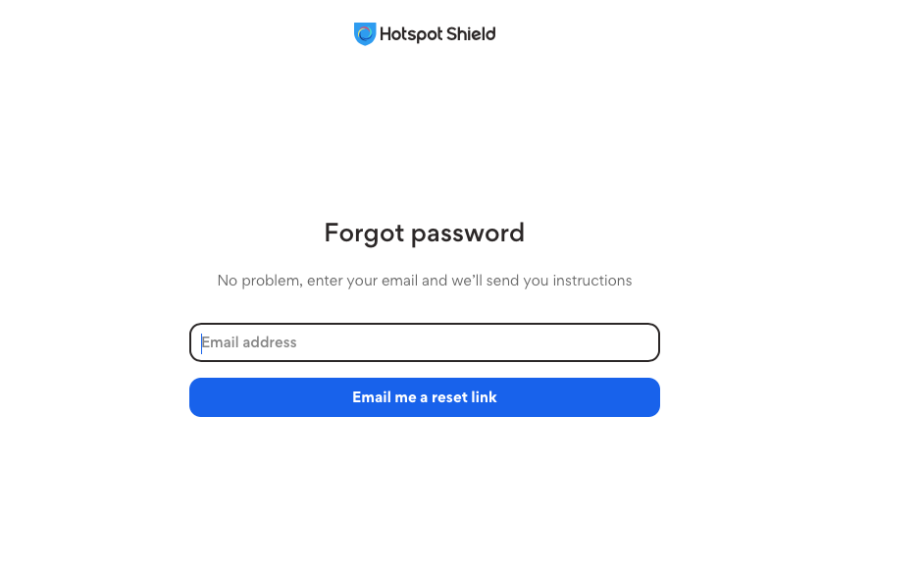Select the instructions text below the heading
Screen dimensions: 924x572
424,281
